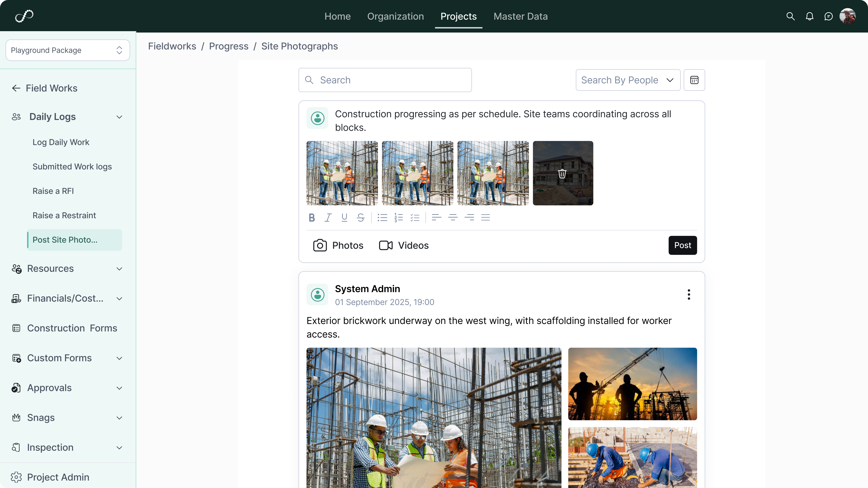This screenshot has width=868, height=488.
Task: Insert a numbered list
Action: [x=399, y=218]
